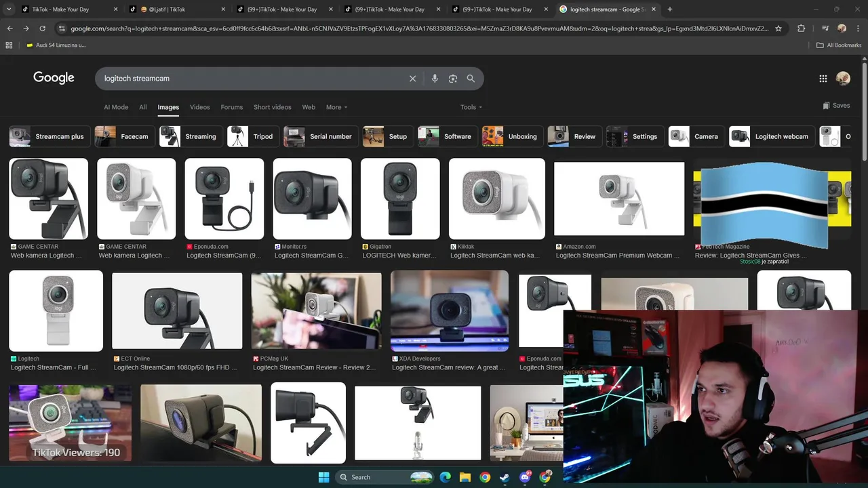The image size is (868, 488).
Task: Click the magnifier search submit icon
Action: (471, 79)
